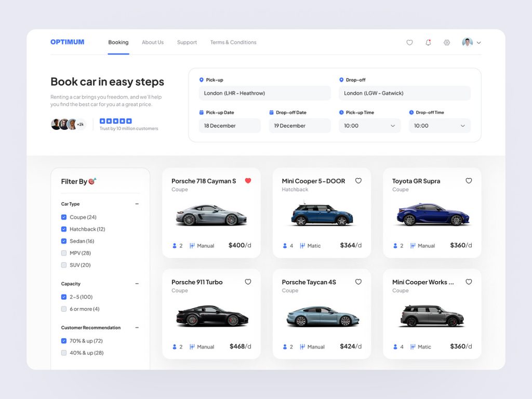Unfavorite the Porsche 718 Cayman S
The image size is (532, 399).
click(x=248, y=181)
